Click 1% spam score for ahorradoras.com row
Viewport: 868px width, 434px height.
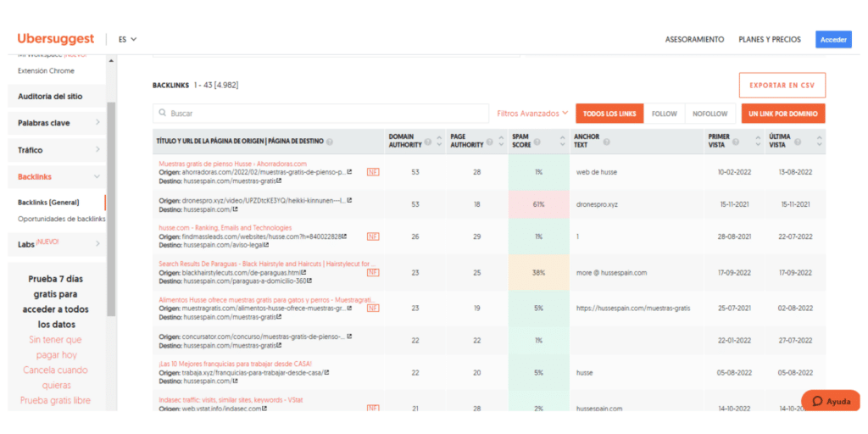click(x=538, y=172)
